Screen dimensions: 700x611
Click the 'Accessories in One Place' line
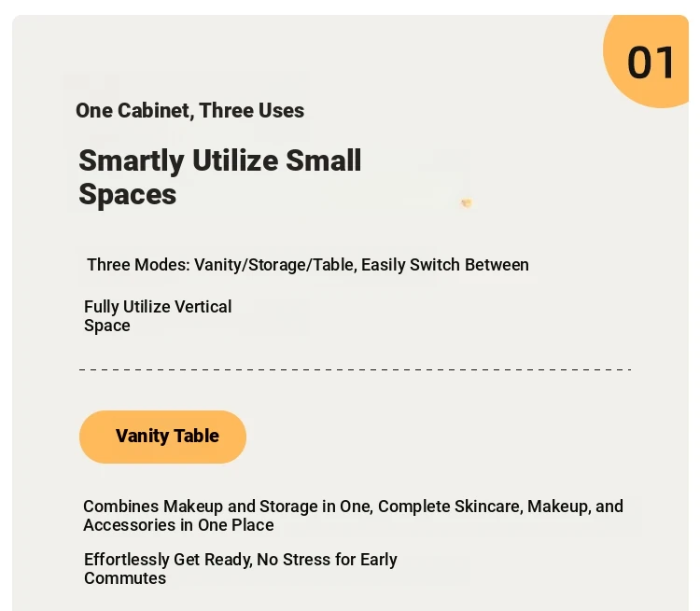tap(178, 525)
